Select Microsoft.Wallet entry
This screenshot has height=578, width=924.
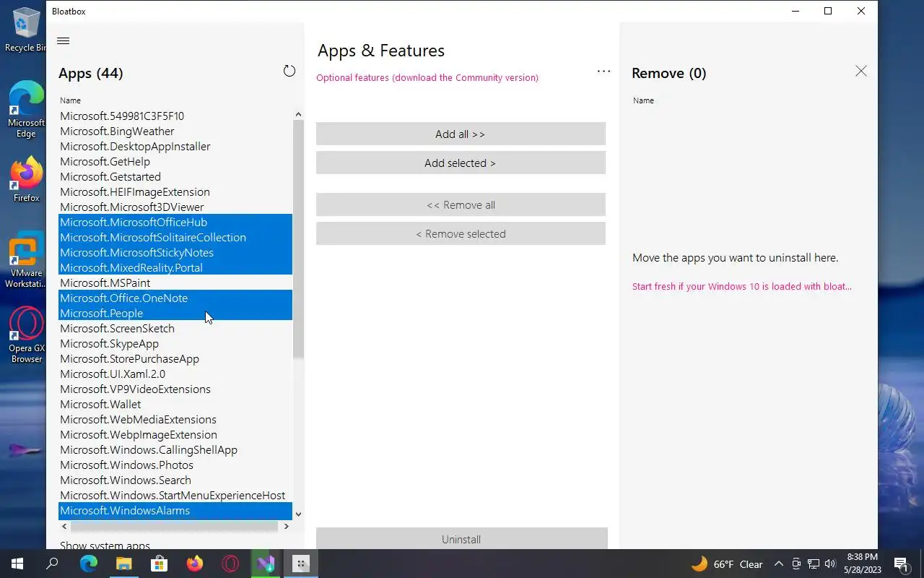point(175,404)
